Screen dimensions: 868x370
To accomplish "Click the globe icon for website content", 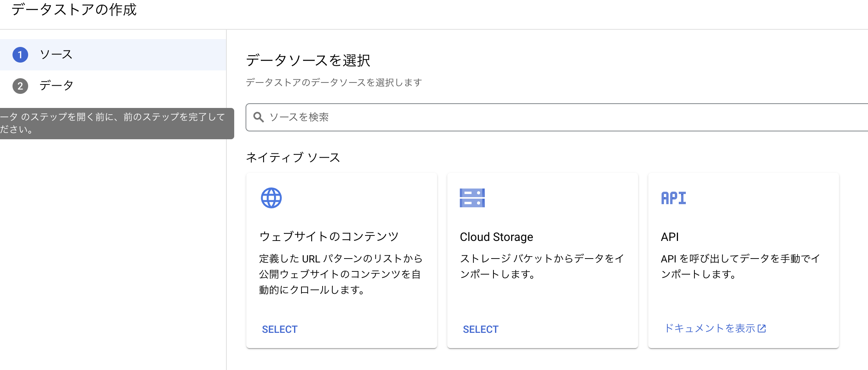I will click(x=271, y=198).
